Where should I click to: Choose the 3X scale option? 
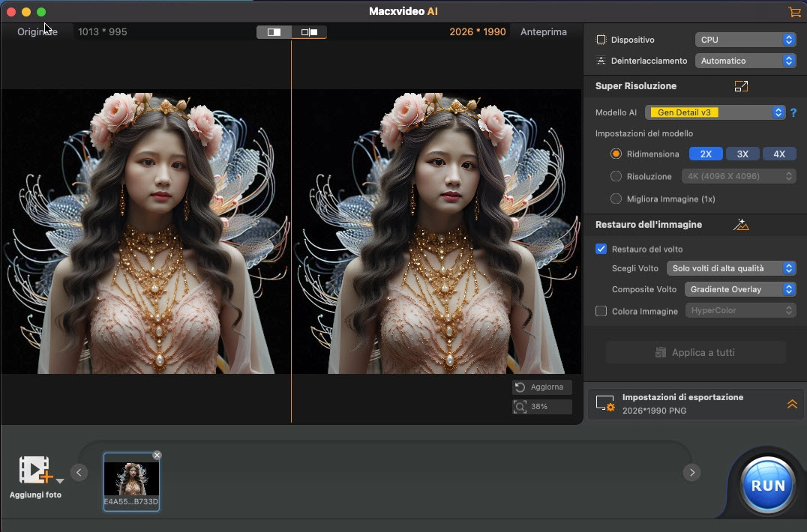pos(742,154)
